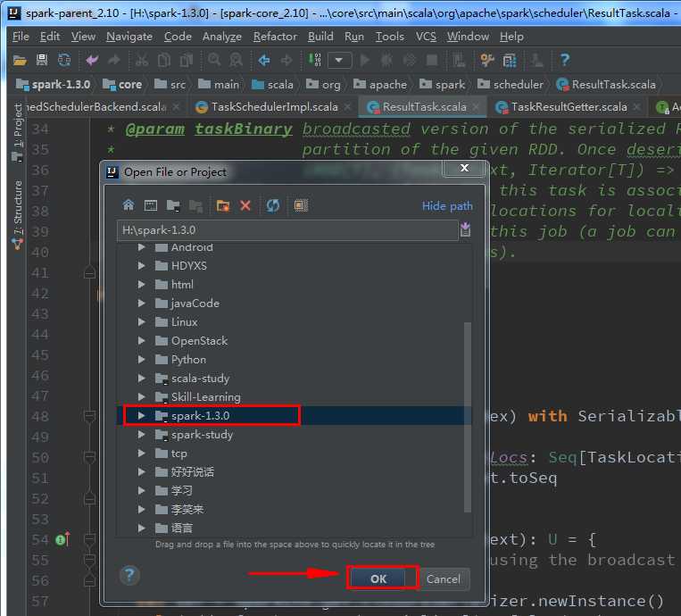Click the red Delete X icon in dialog
The width and height of the screenshot is (681, 616).
click(245, 205)
